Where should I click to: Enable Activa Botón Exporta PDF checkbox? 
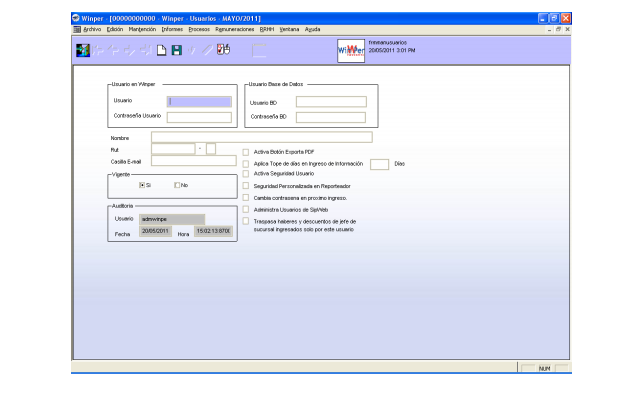pos(246,152)
